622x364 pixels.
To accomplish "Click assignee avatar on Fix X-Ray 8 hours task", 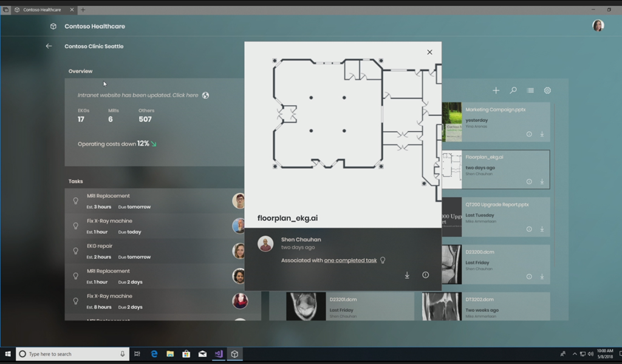I will (240, 301).
